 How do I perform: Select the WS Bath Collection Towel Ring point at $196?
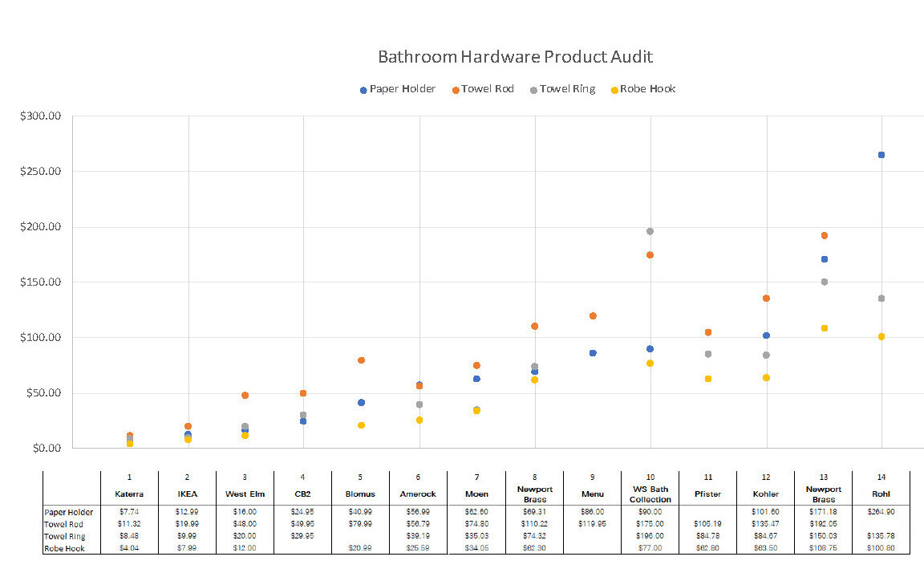coord(650,232)
